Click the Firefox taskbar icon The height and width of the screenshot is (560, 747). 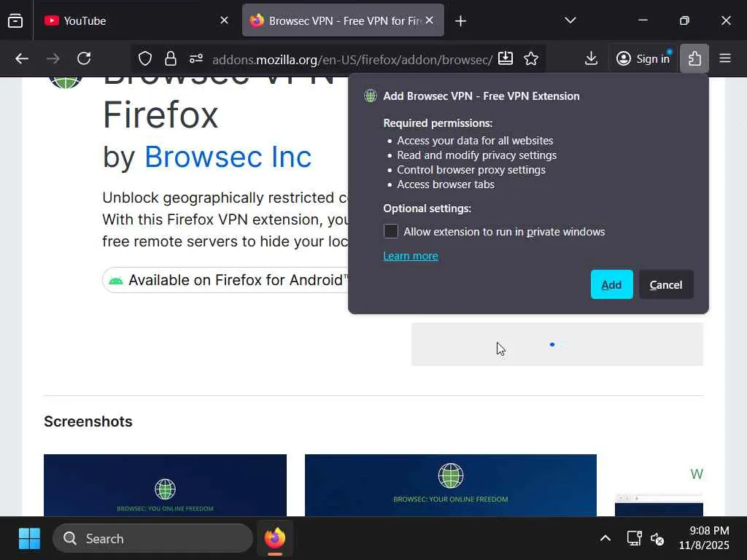coord(275,539)
